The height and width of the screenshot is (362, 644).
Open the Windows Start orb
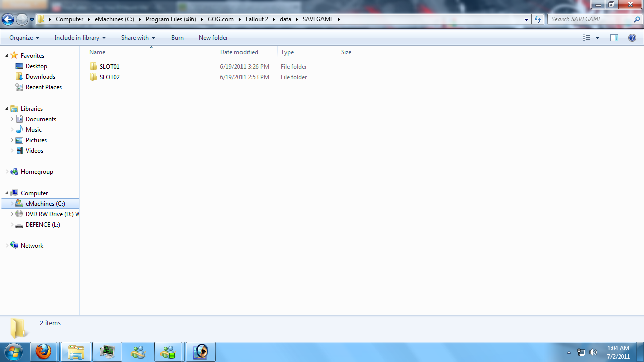click(14, 352)
